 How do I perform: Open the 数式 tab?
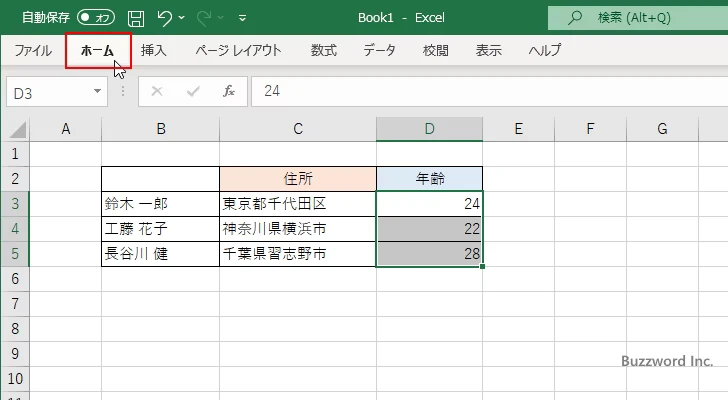click(324, 50)
